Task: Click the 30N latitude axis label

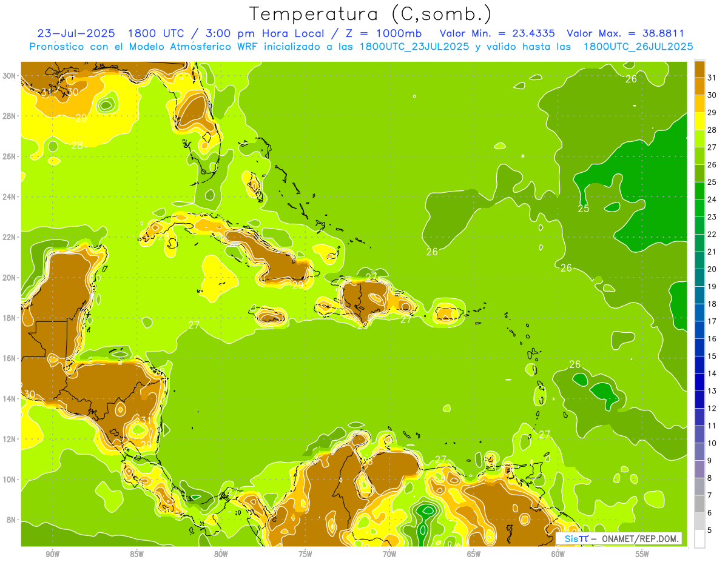Action: tap(10, 76)
